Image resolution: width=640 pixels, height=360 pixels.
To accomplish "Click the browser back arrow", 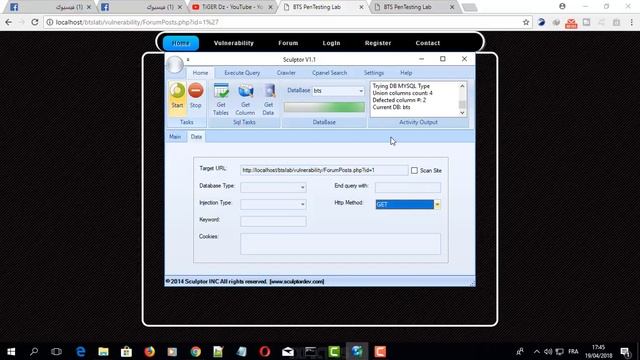I will tap(9, 22).
